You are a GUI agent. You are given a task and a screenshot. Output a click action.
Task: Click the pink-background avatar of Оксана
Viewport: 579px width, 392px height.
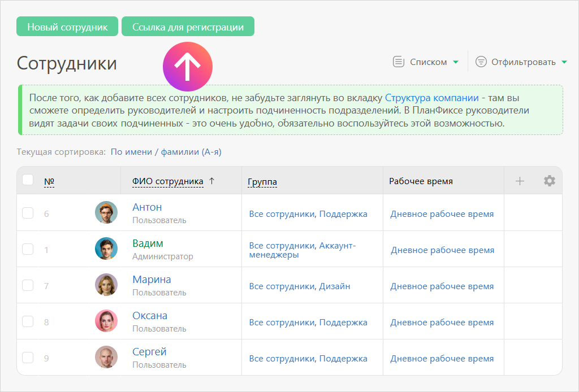click(x=106, y=321)
